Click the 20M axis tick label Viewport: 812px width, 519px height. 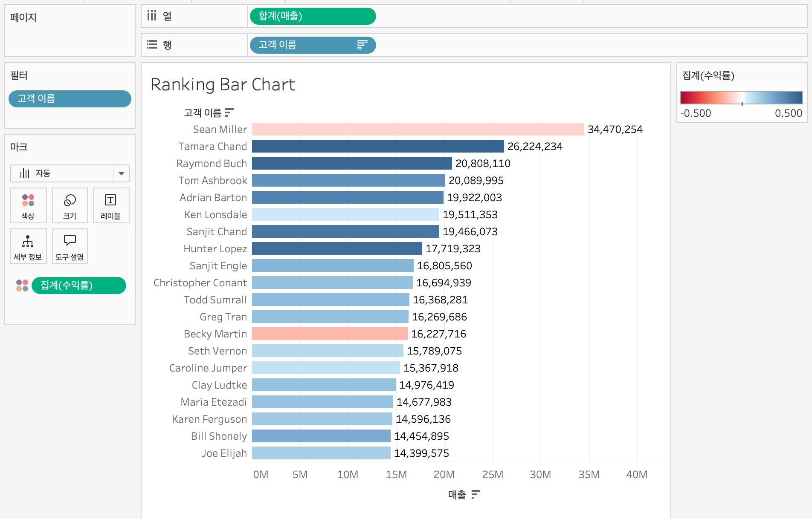coord(444,475)
